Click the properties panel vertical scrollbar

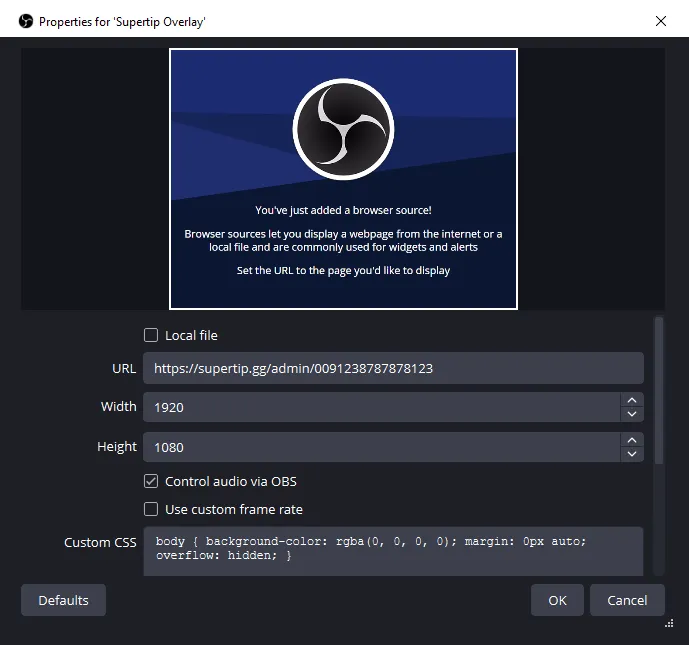pyautogui.click(x=659, y=390)
